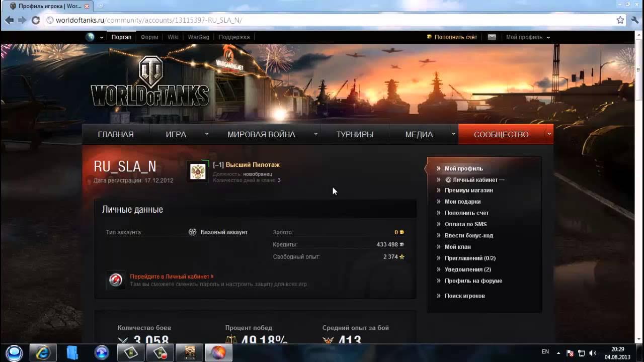Open Оплата по SMS in the sidebar
This screenshot has height=362, width=644.
(465, 224)
